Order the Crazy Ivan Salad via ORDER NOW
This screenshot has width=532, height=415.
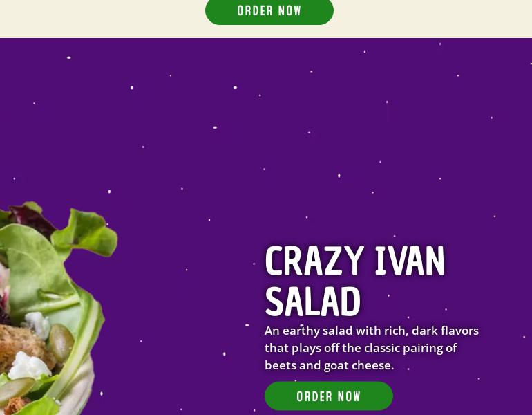pyautogui.click(x=329, y=396)
